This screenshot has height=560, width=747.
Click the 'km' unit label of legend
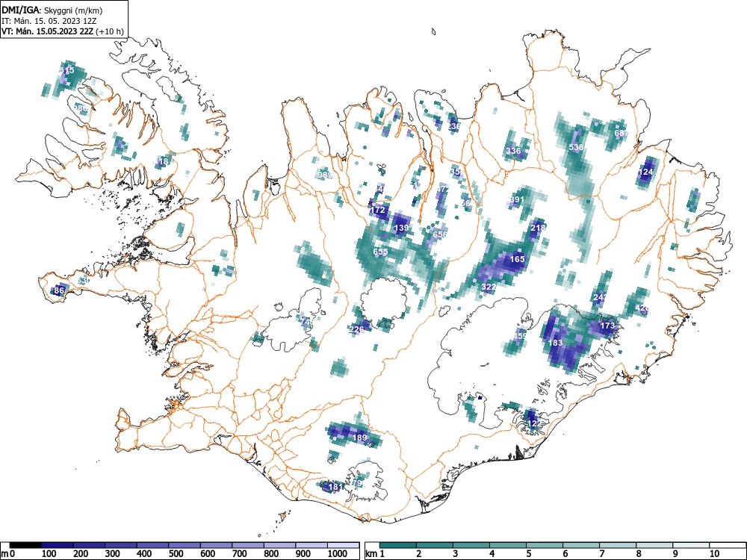(x=371, y=554)
